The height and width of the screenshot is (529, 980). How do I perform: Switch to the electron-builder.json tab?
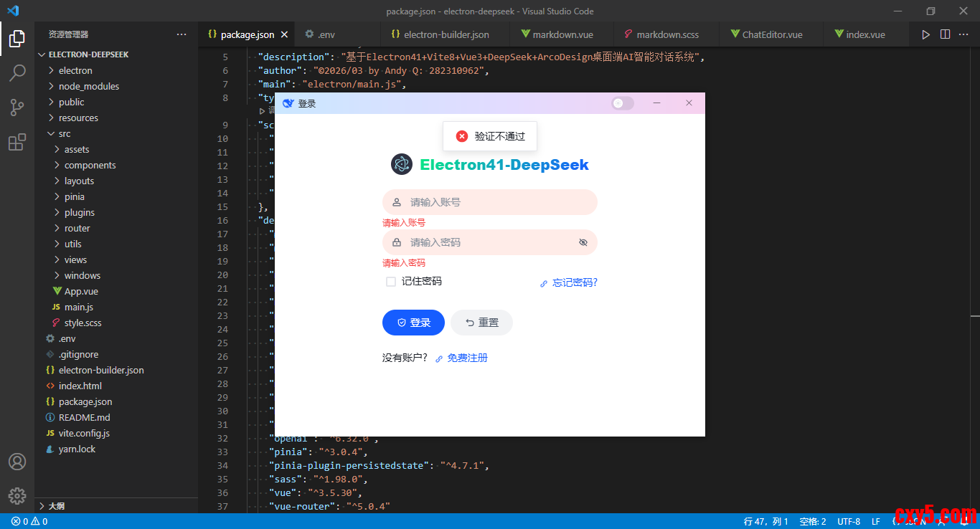pos(446,34)
